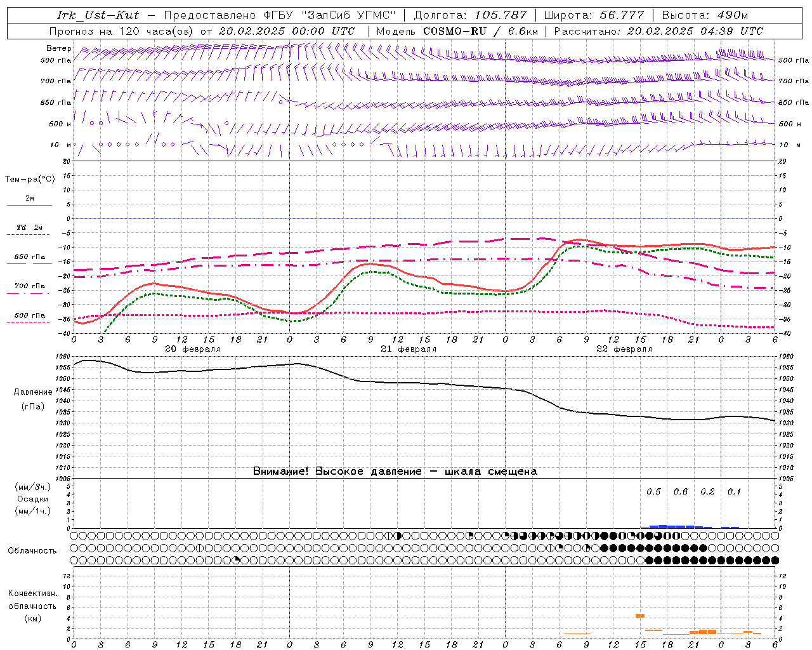Click the 21 февраля date label
Viewport: 812px width, 650px height.
(409, 349)
